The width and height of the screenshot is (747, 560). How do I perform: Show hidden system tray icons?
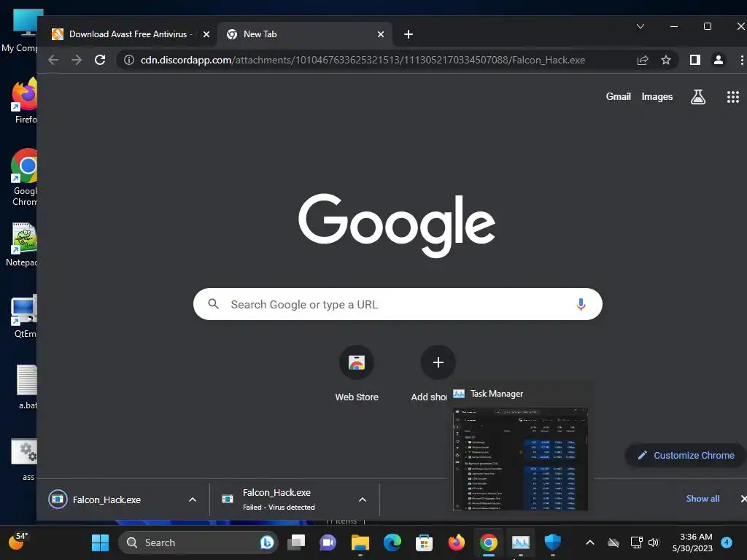589,542
